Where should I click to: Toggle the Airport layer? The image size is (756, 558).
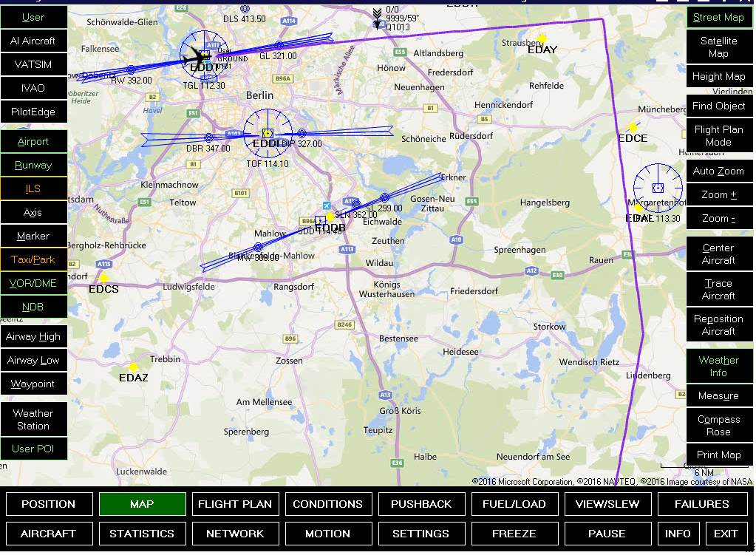tap(33, 142)
